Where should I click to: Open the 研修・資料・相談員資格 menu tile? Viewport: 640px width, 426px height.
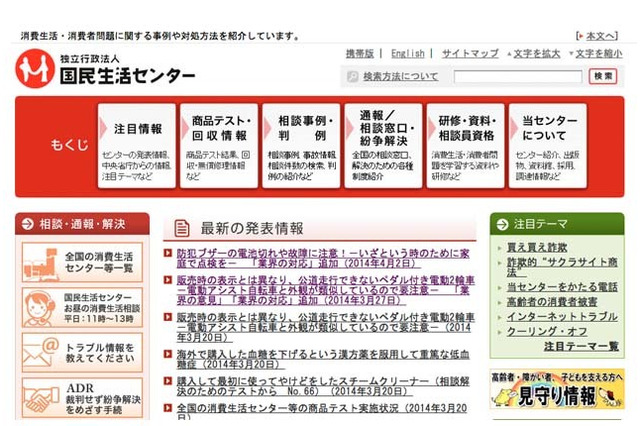465,146
